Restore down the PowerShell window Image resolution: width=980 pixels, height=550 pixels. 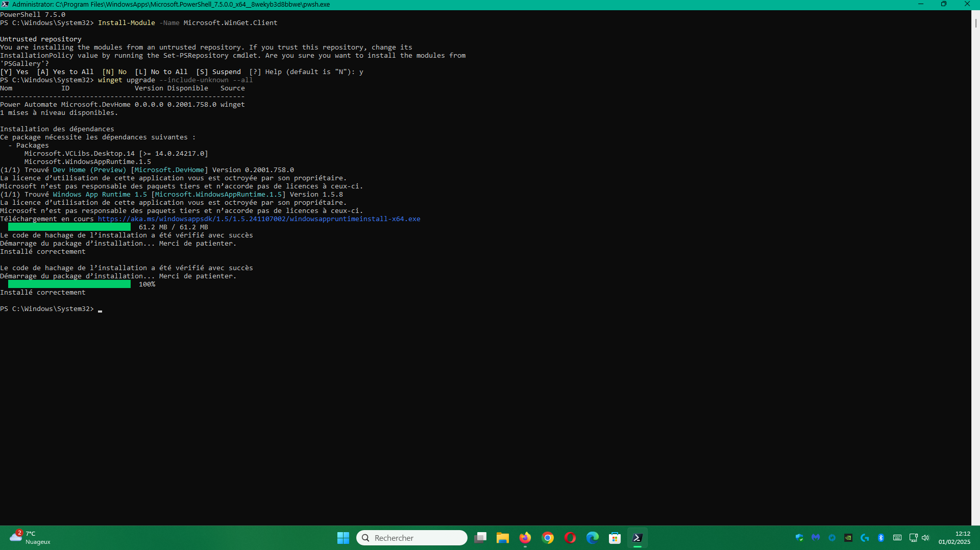click(x=944, y=4)
